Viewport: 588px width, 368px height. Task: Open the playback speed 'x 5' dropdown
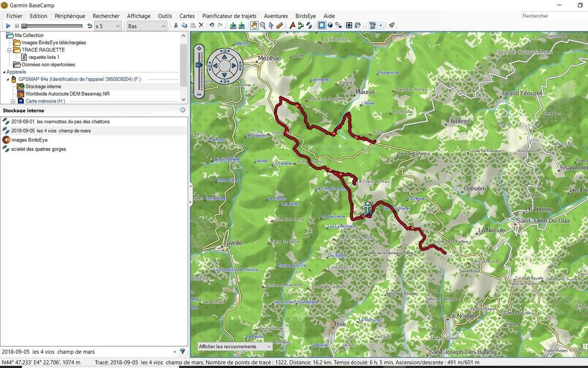[x=107, y=26]
